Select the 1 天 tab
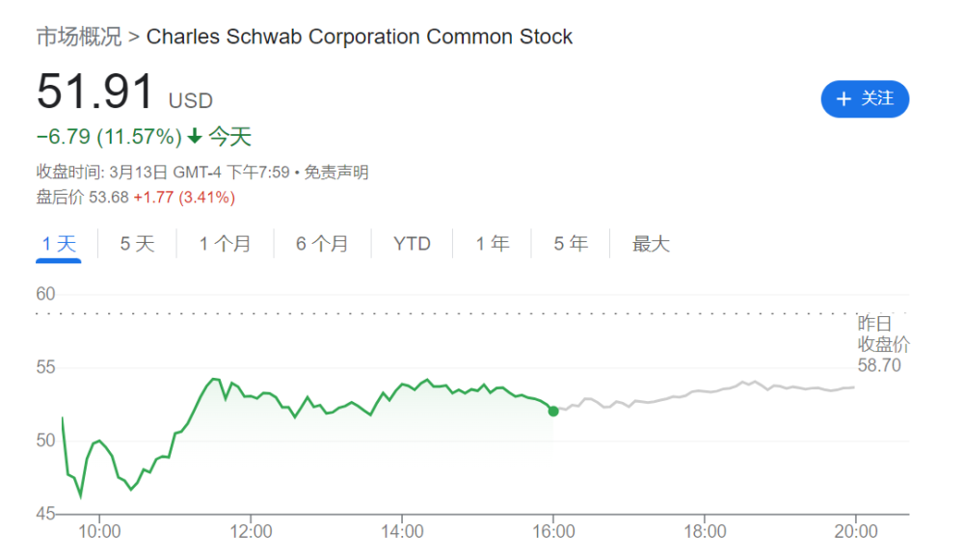964x560 pixels. tap(59, 244)
